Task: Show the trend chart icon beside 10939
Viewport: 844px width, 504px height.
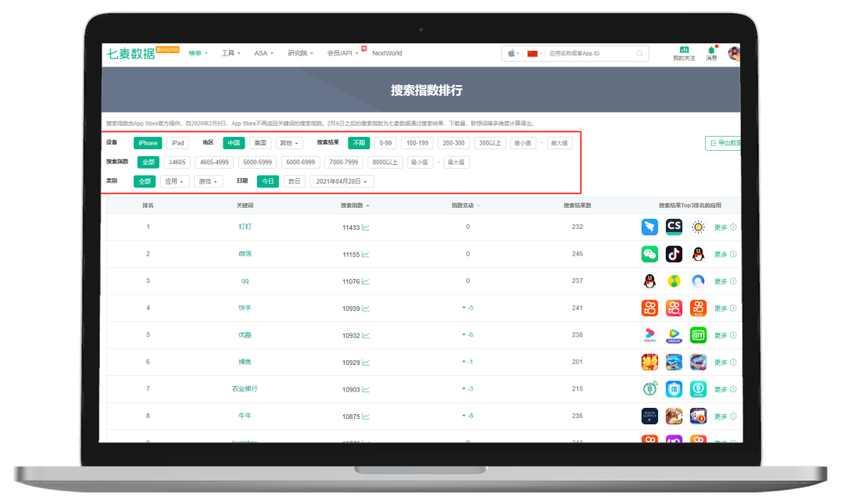Action: [x=366, y=309]
